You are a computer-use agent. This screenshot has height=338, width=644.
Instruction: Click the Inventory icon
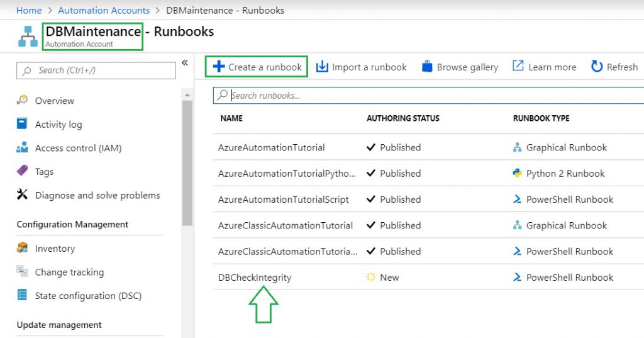click(x=23, y=249)
